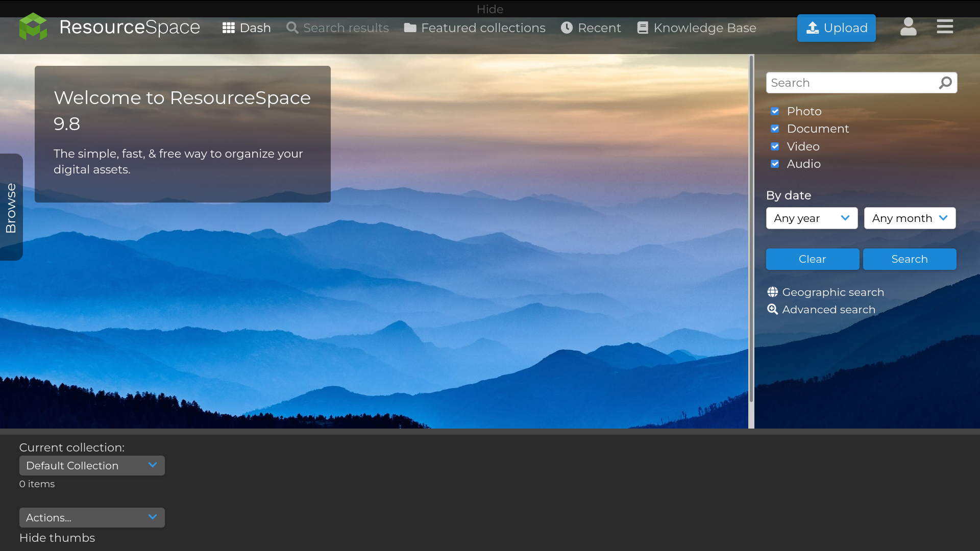Open the Knowledge Base book icon
The height and width of the screenshot is (551, 980).
tap(643, 28)
